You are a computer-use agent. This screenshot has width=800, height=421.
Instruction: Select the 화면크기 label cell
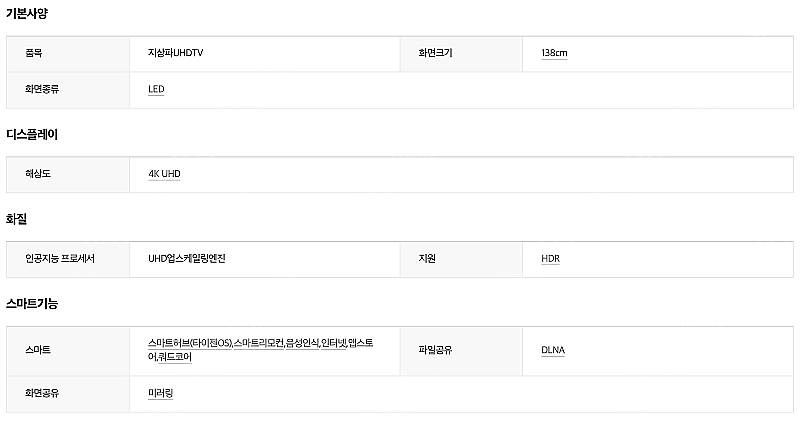461,54
